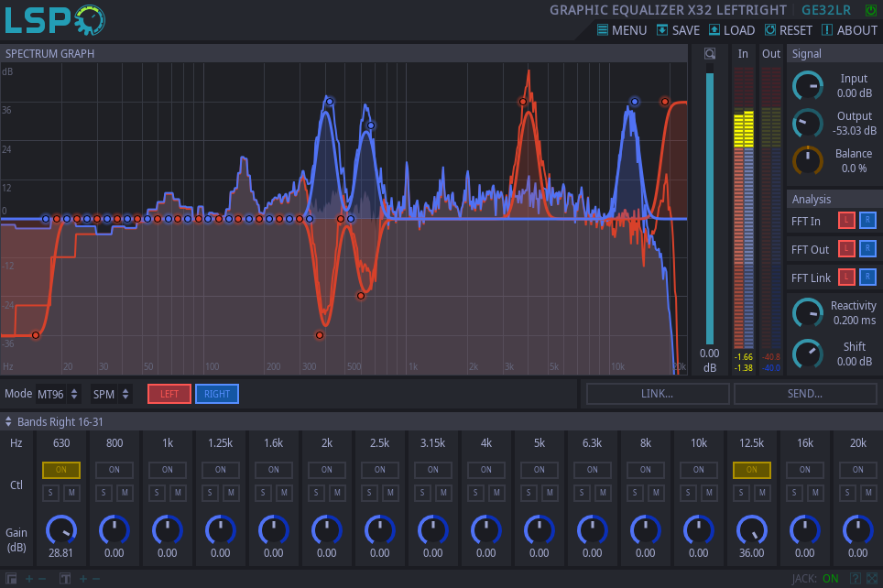
Task: Open the MT96 mode dropdown
Action: [x=58, y=394]
